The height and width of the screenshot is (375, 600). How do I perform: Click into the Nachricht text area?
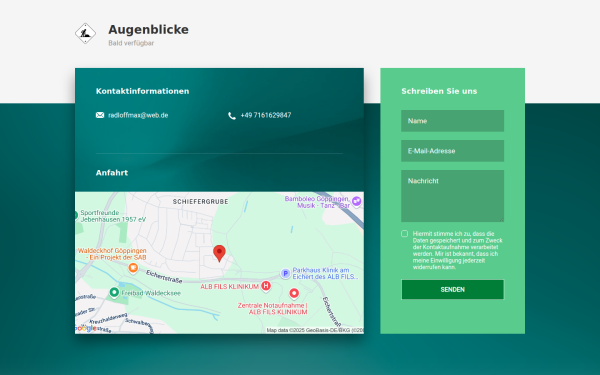(453, 196)
